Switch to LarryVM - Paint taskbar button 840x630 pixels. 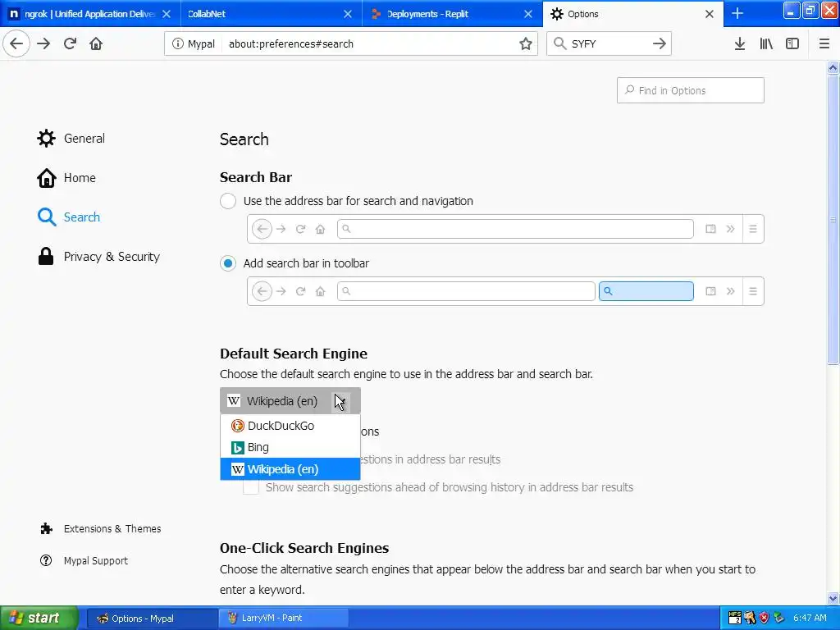[x=284, y=619]
